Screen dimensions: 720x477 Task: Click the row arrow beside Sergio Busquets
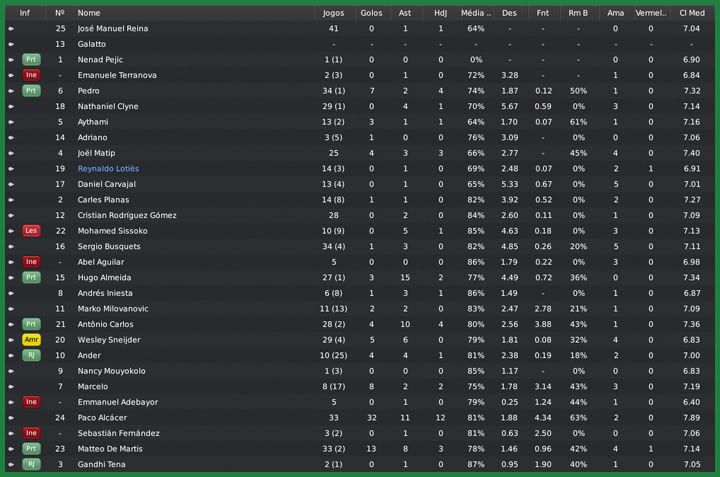(x=11, y=247)
